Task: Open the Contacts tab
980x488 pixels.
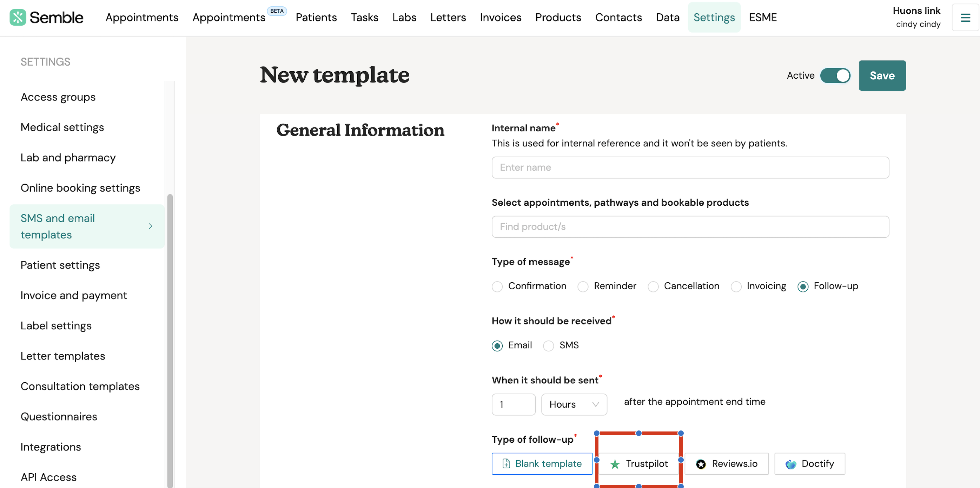Action: (618, 18)
